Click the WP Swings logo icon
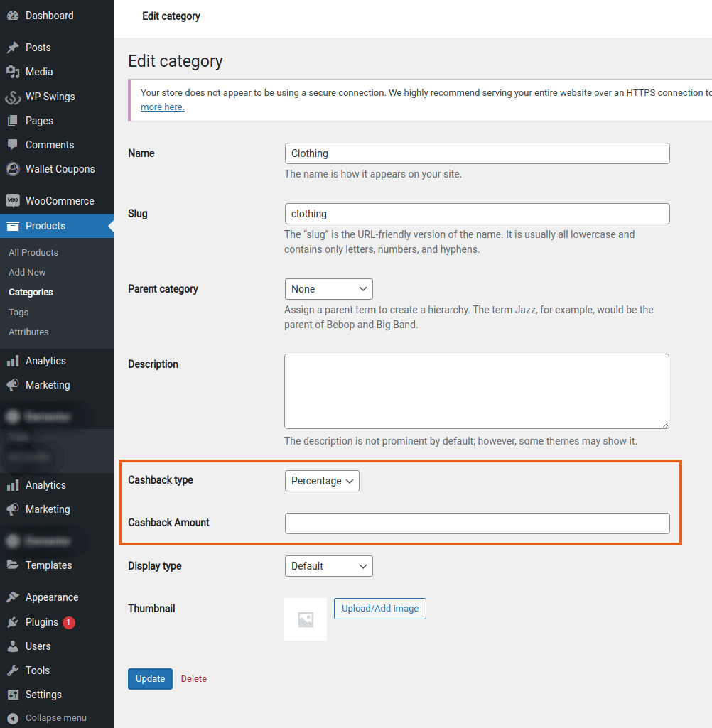Viewport: 712px width, 728px height. pyautogui.click(x=13, y=97)
